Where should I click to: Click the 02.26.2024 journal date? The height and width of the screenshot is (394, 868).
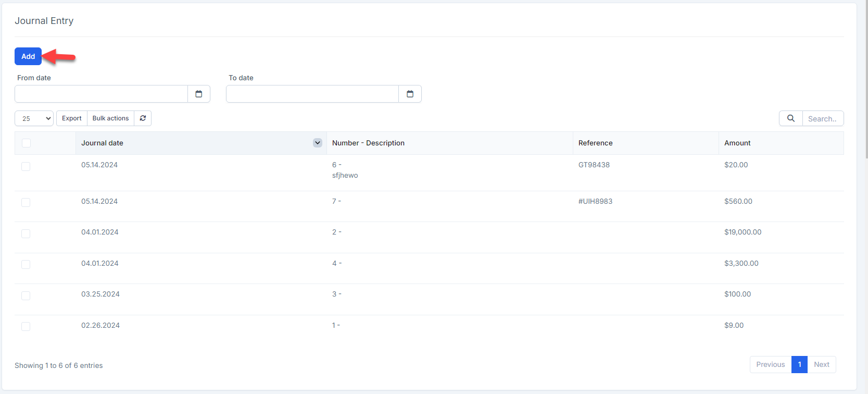(x=100, y=325)
